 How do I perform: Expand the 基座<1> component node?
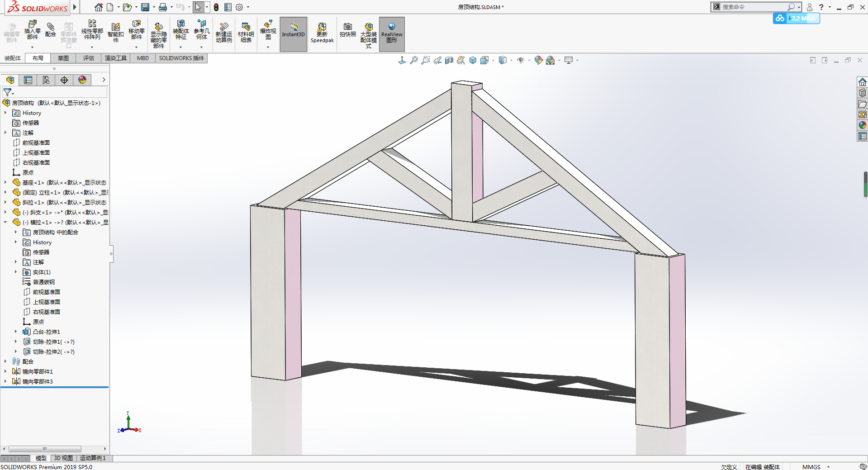point(5,182)
